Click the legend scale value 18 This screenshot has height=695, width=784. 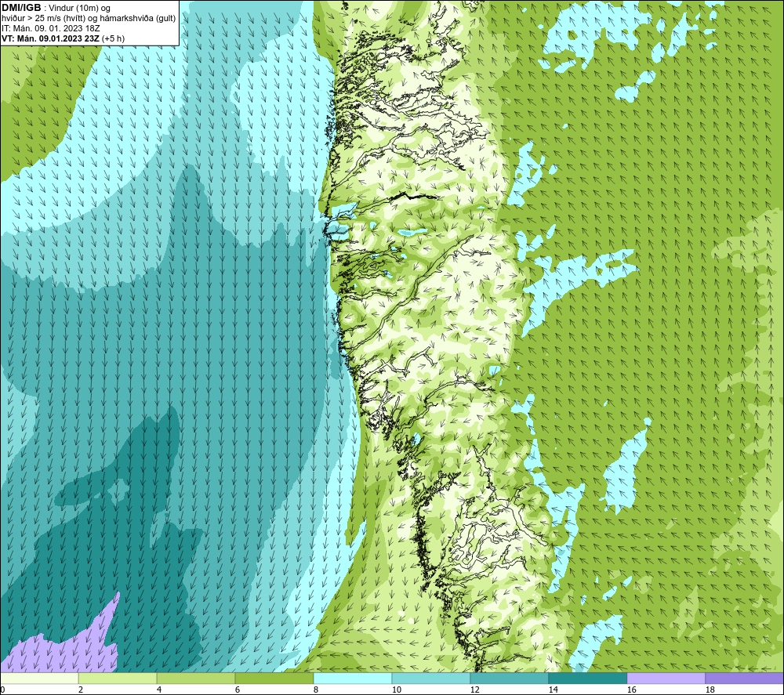(710, 690)
